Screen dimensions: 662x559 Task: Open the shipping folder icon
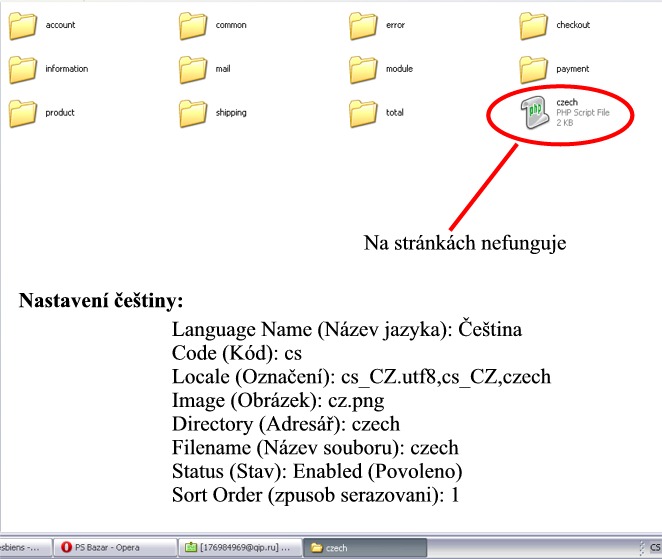193,114
